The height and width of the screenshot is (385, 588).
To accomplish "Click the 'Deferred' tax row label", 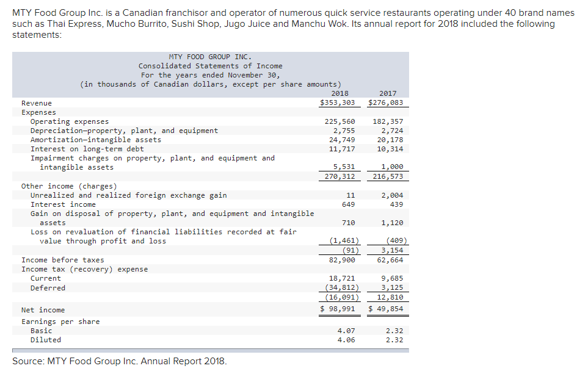I will point(48,288).
